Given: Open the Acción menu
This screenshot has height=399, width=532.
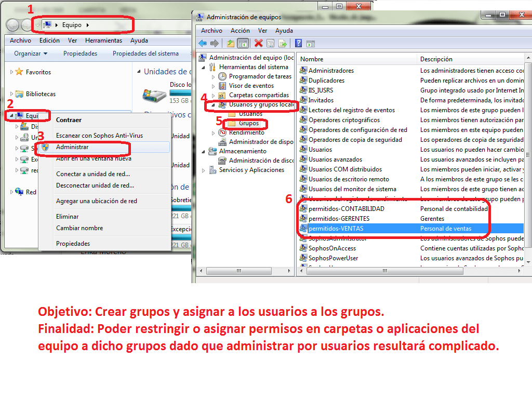Looking at the screenshot, I should pyautogui.click(x=240, y=31).
